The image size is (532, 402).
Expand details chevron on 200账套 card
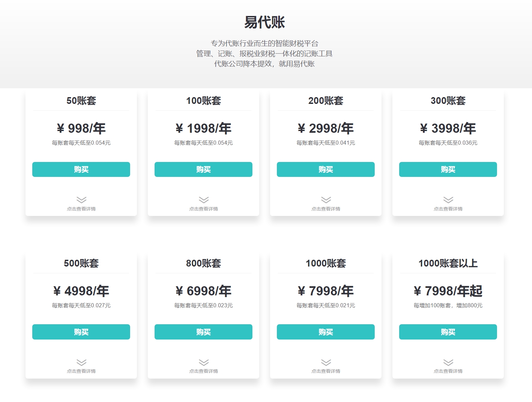click(326, 200)
